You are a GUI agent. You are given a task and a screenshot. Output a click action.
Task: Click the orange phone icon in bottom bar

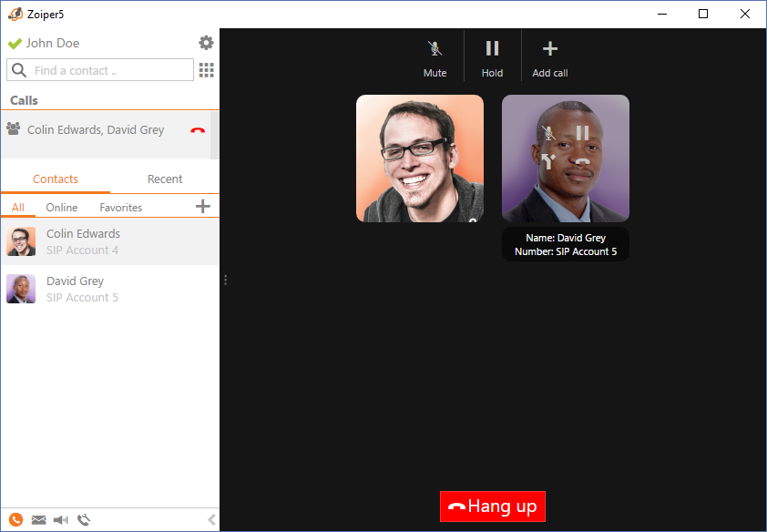15,520
